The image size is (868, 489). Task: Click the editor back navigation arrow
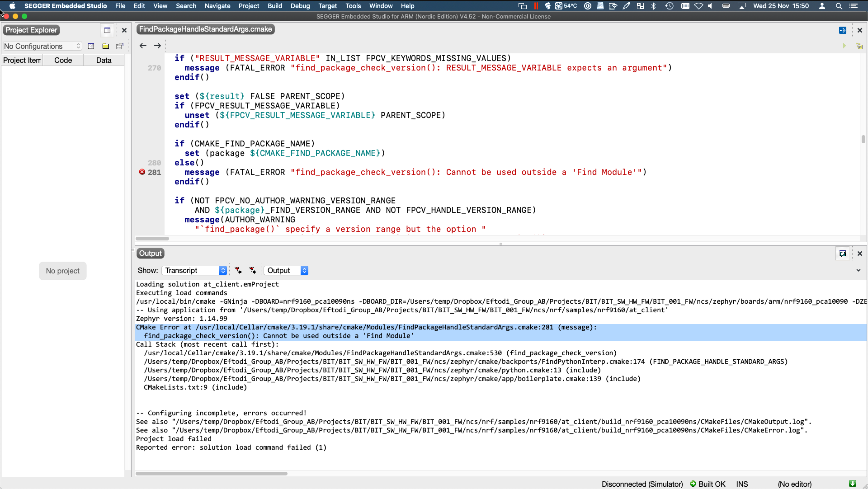(x=143, y=46)
